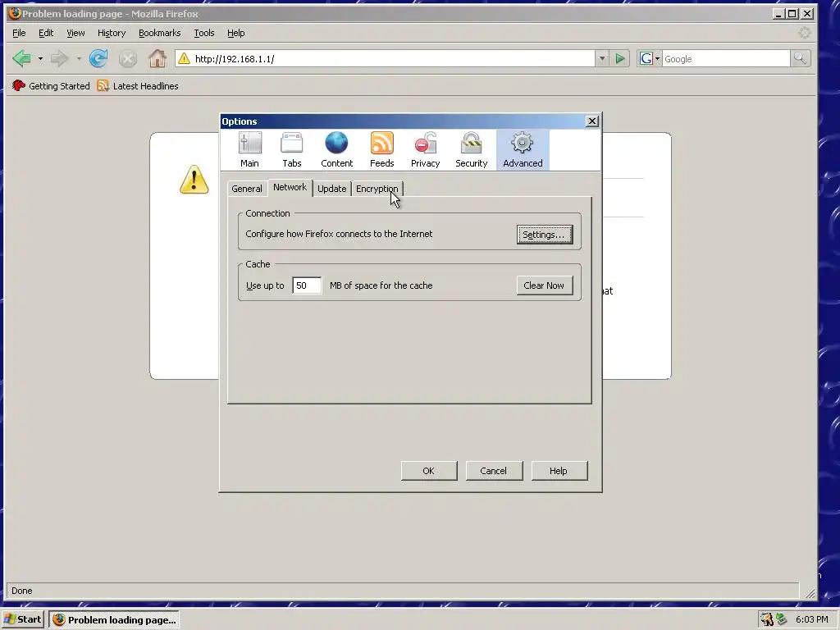Viewport: 840px width, 630px height.
Task: Click the cache size input field
Action: tap(307, 285)
